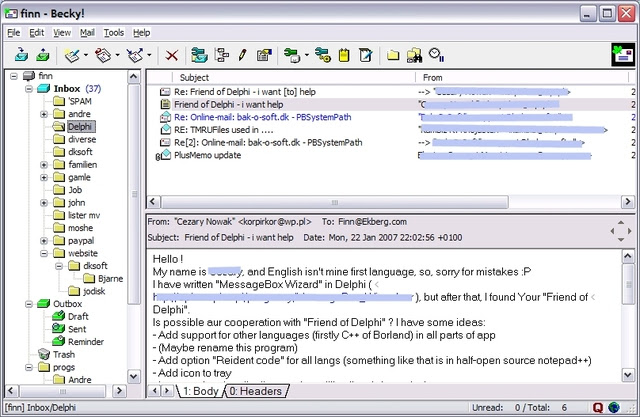Click the reply toolbar icon
Viewport: 640px width, 417px height.
(x=103, y=55)
